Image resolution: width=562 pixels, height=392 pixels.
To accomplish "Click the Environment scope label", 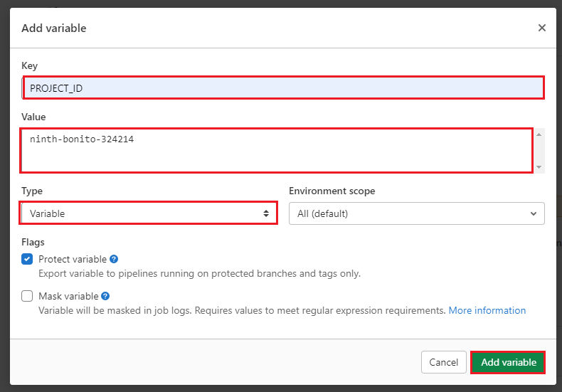I will [x=332, y=191].
